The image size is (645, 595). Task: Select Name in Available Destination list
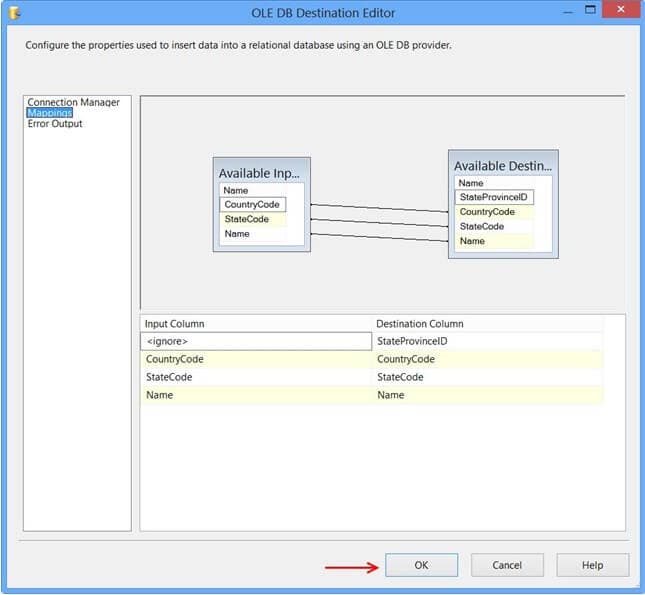(x=472, y=241)
